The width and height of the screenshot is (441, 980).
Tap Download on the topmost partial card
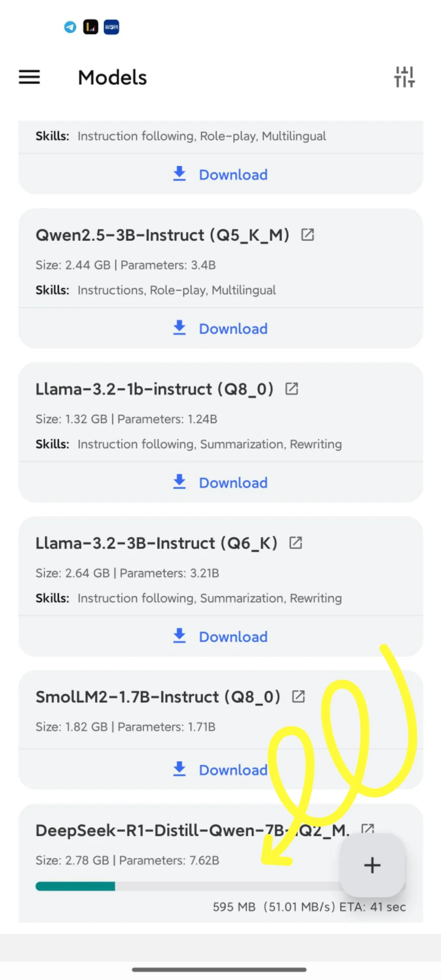tap(220, 174)
